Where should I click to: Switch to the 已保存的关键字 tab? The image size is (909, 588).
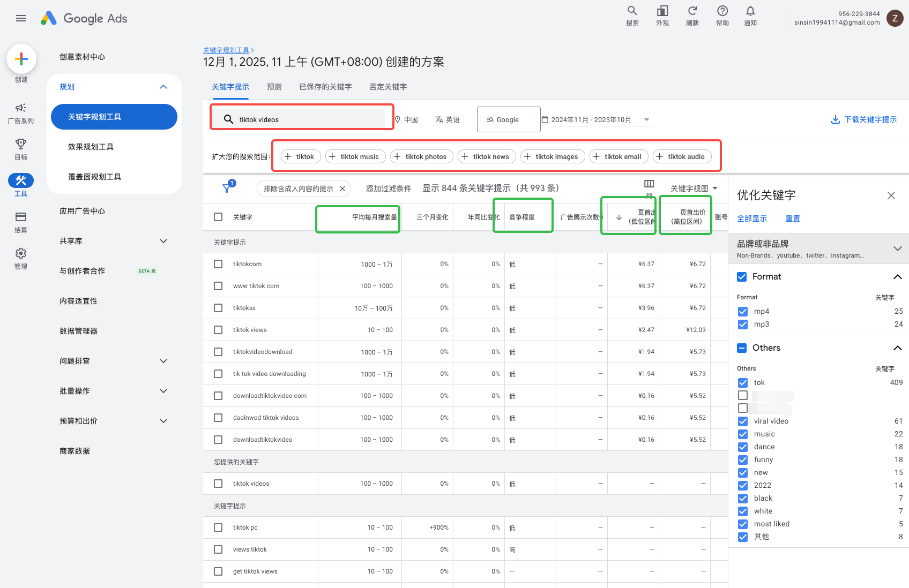click(325, 87)
